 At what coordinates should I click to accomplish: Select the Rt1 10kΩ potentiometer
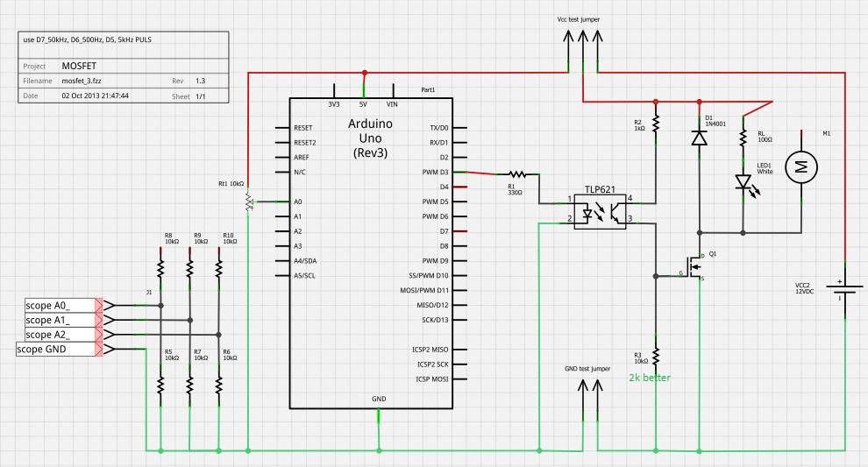[248, 202]
